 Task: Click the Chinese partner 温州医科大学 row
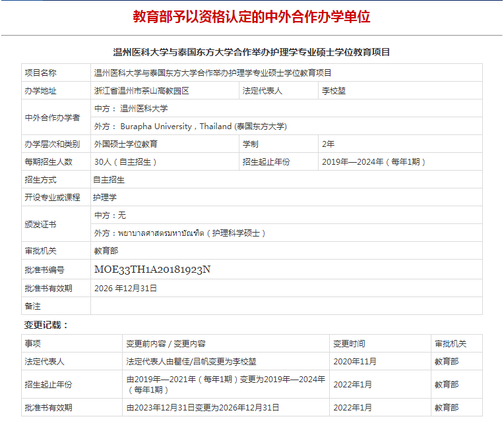click(131, 108)
